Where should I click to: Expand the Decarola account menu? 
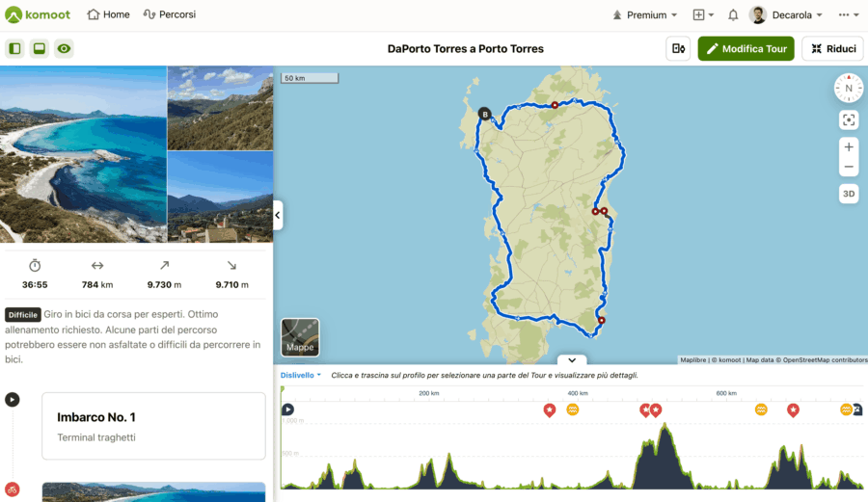[786, 15]
